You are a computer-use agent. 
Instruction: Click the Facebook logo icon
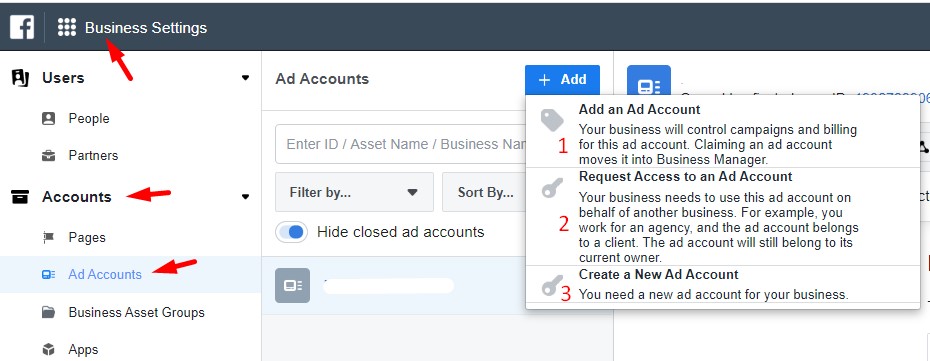(22, 27)
